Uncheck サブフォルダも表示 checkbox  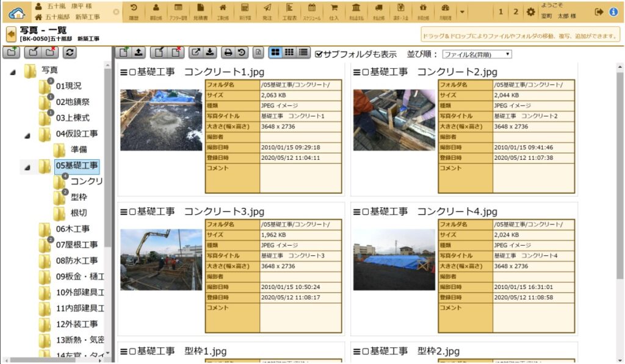click(x=319, y=54)
